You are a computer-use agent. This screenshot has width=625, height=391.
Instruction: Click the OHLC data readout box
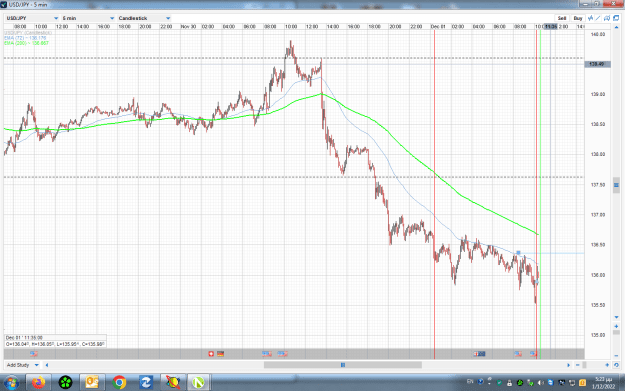click(x=55, y=341)
